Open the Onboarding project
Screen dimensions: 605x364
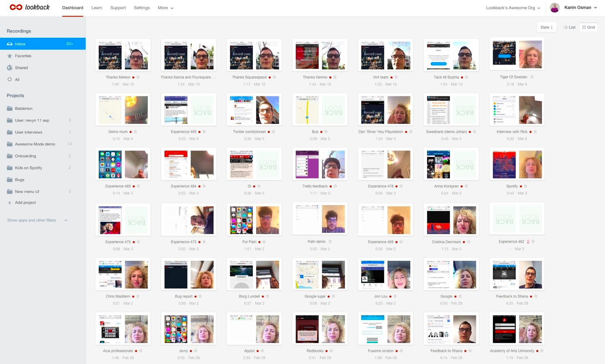pyautogui.click(x=43, y=156)
